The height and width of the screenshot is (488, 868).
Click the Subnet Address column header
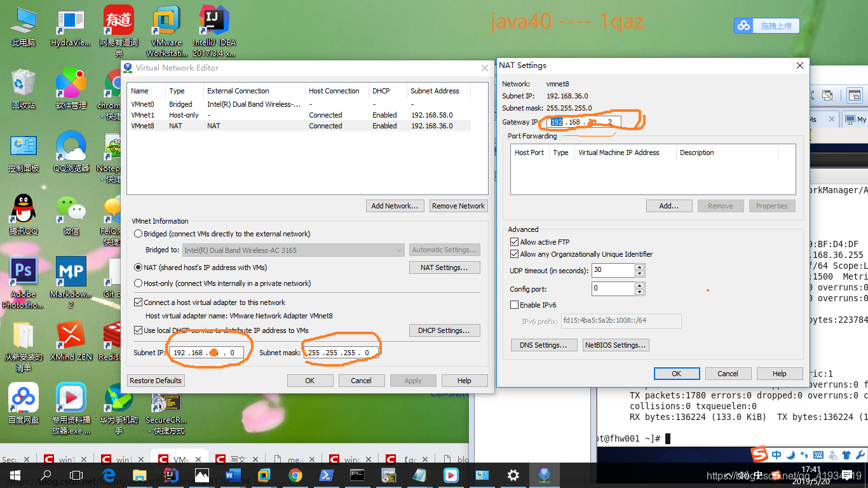point(438,91)
